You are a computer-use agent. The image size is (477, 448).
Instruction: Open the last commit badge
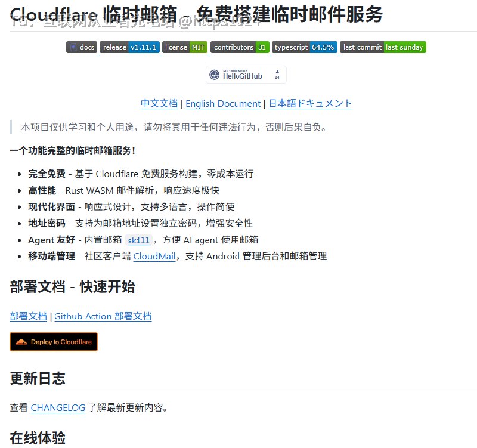383,47
